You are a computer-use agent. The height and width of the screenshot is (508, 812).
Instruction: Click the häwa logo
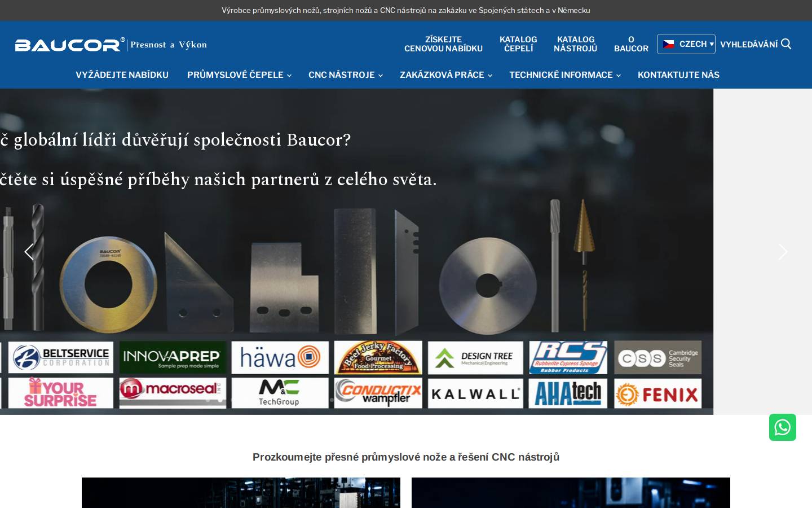(280, 357)
